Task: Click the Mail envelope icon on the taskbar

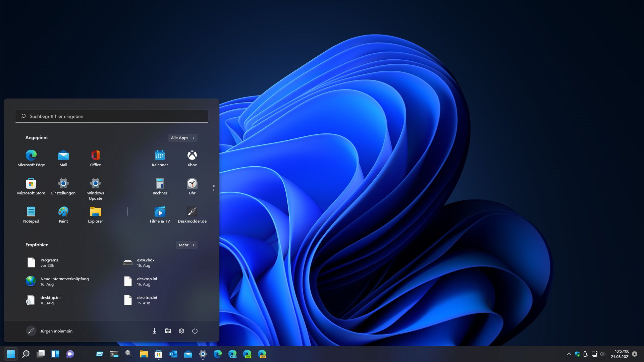Action: (188, 354)
